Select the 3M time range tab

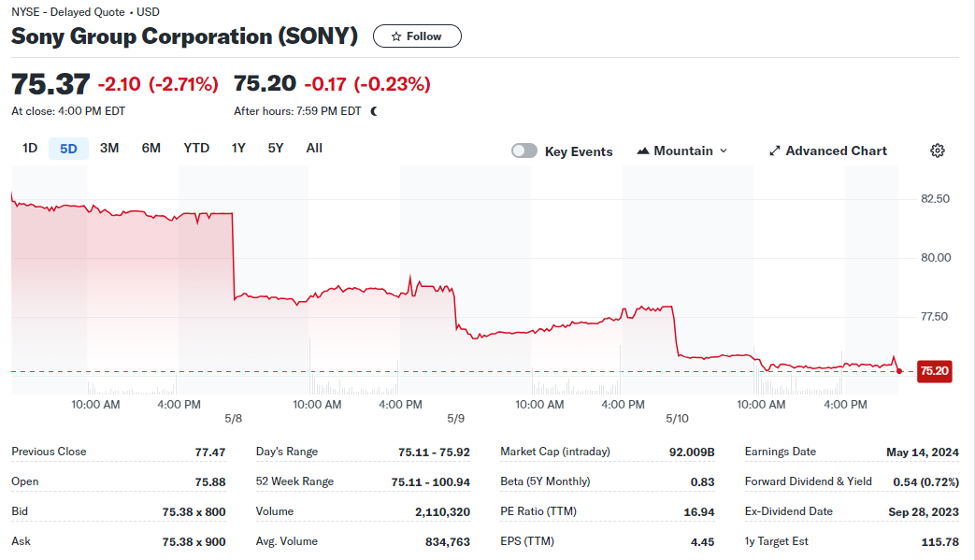tap(109, 149)
